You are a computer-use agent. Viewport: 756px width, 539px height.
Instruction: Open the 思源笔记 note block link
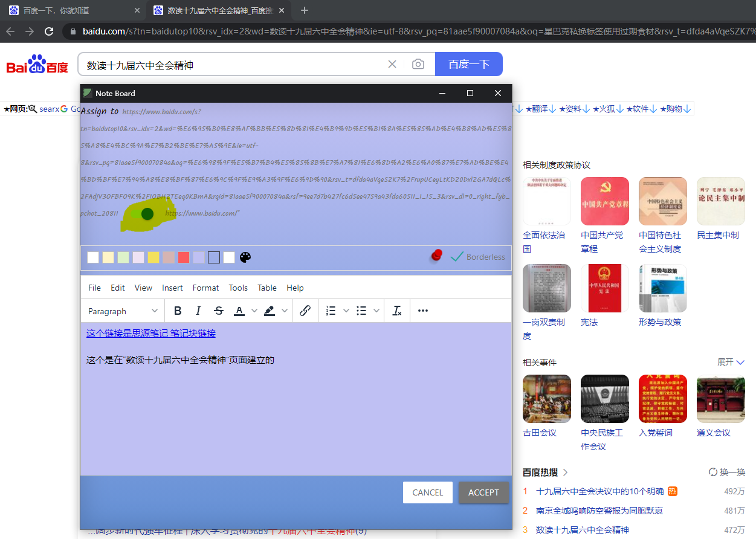click(151, 333)
